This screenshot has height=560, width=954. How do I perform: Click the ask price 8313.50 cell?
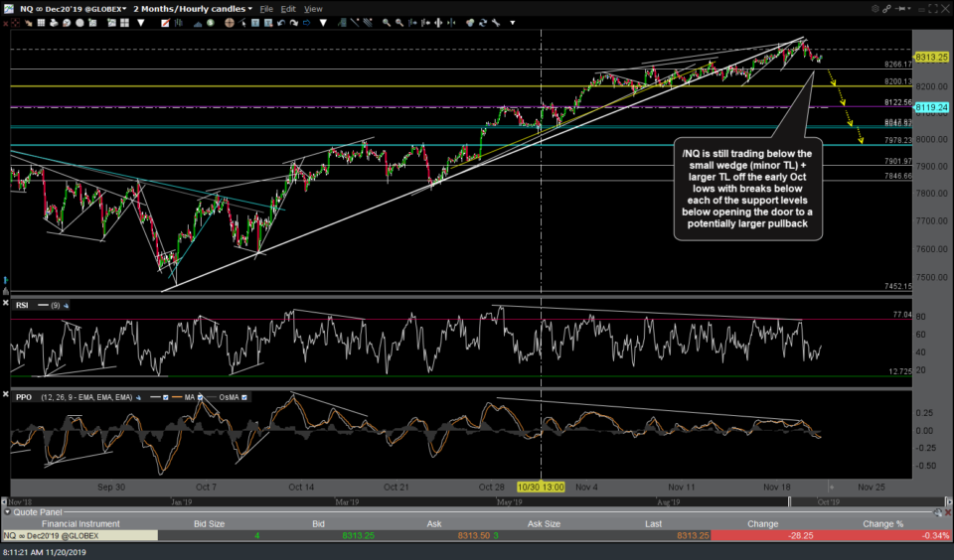click(473, 536)
